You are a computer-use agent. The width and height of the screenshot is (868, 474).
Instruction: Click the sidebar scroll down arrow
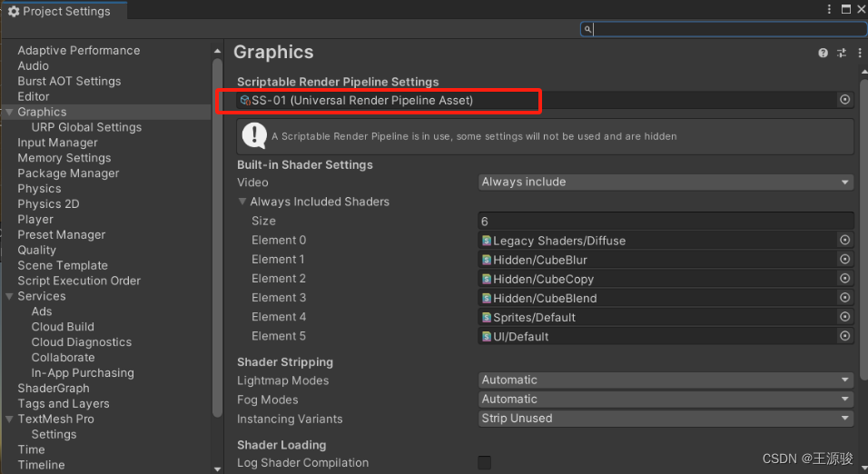tap(217, 469)
